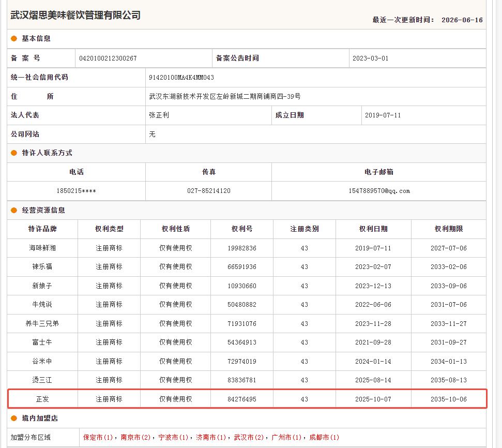Select email 1547889570@qq.com
Screen dimensions: 502x448
click(x=379, y=191)
